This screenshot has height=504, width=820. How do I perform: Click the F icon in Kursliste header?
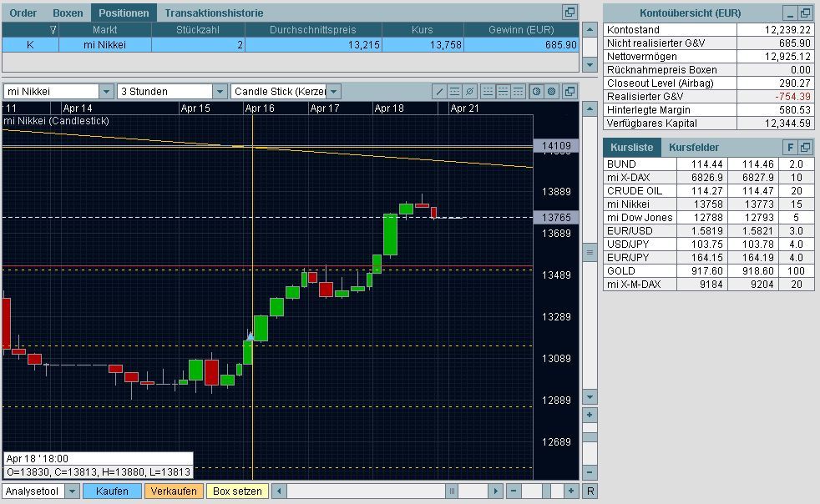[x=790, y=148]
